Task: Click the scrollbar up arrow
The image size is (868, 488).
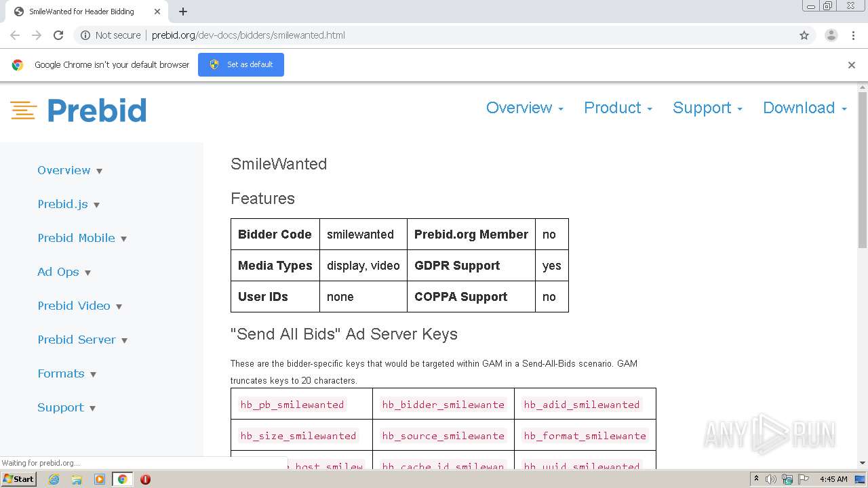Action: pos(863,87)
